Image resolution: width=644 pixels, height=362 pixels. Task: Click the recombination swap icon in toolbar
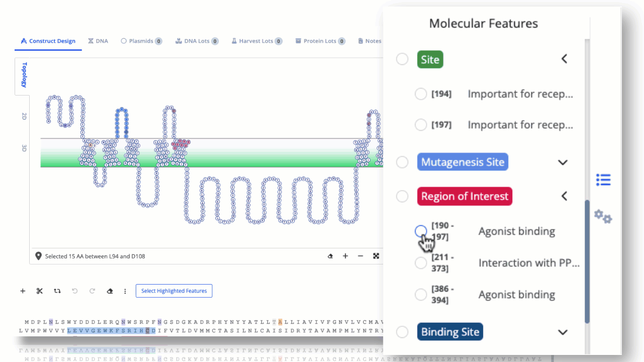[57, 291]
